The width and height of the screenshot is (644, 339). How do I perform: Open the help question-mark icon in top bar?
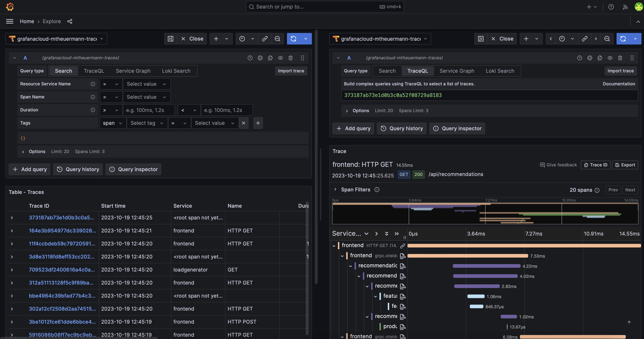[x=611, y=7]
